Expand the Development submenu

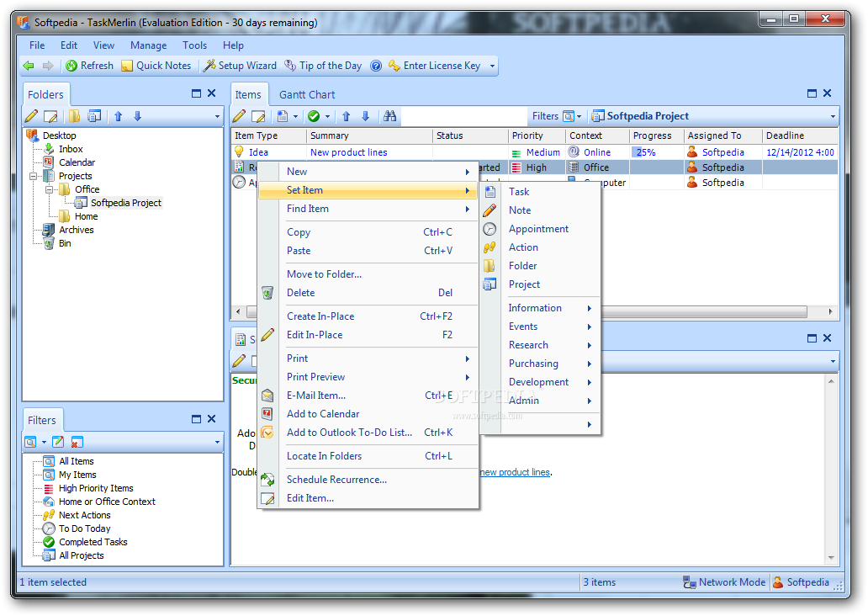click(x=540, y=382)
